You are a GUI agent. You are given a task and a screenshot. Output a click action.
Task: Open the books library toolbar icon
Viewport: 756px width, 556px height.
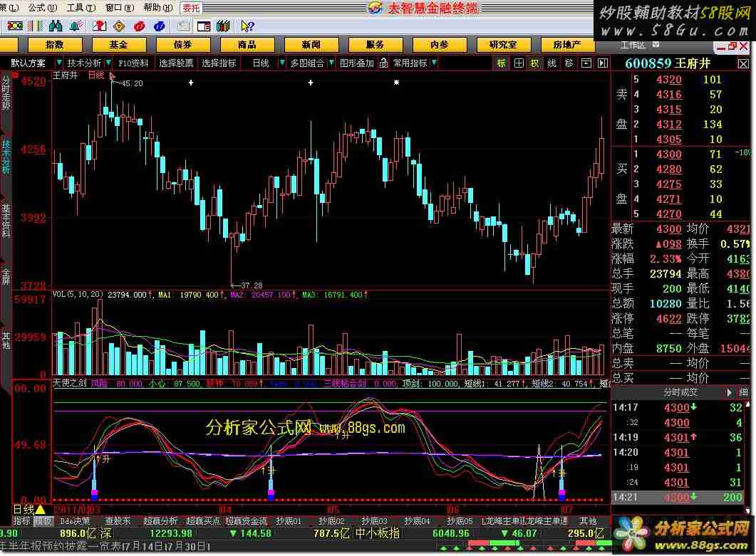point(223,26)
